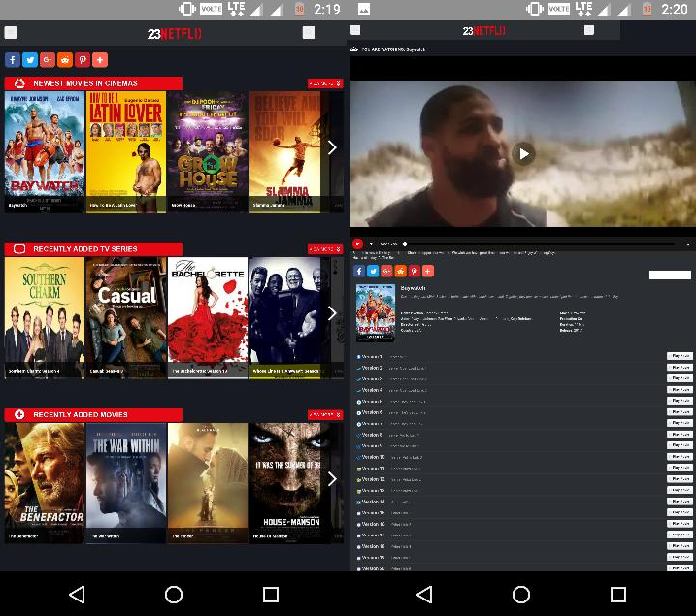Share Baywatch on Reddit below the player
The height and width of the screenshot is (616, 698).
coord(401,271)
